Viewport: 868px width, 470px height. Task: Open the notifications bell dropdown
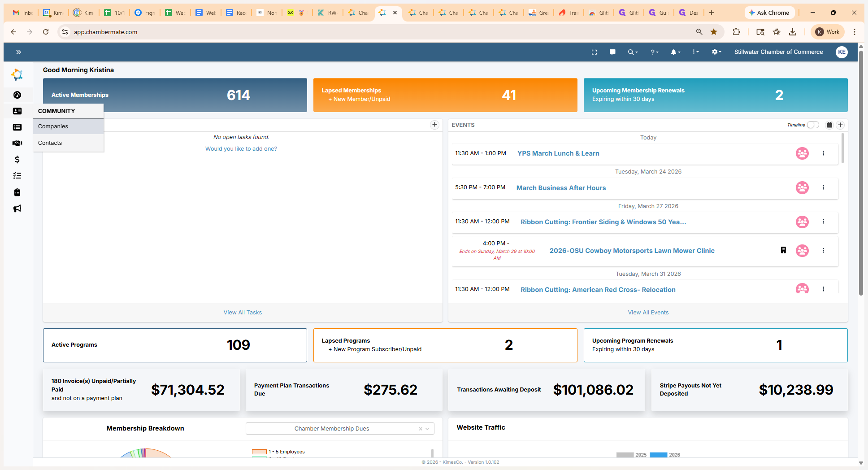675,52
